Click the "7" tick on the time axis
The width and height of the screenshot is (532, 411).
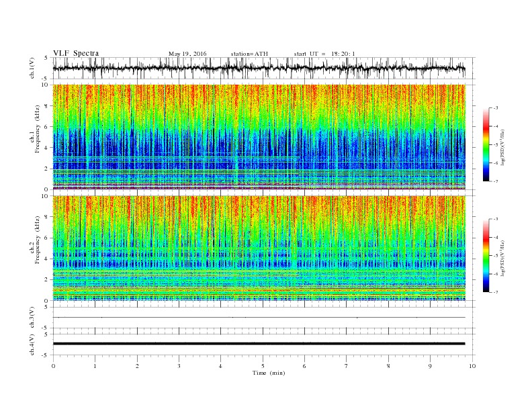346,366
